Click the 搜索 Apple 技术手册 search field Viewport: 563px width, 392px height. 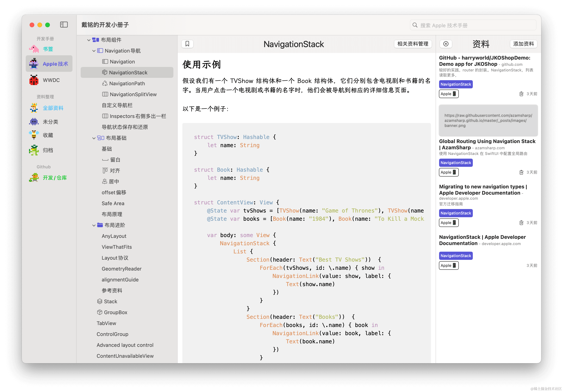pyautogui.click(x=473, y=25)
